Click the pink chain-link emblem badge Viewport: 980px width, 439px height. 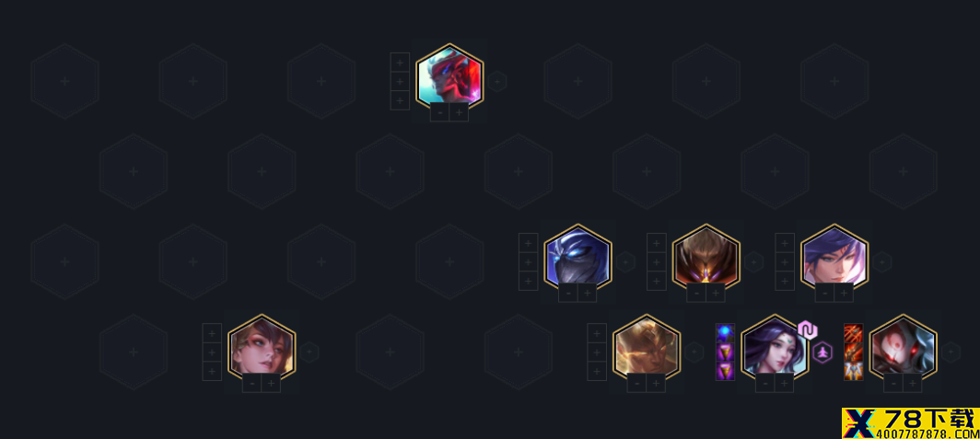[807, 329]
